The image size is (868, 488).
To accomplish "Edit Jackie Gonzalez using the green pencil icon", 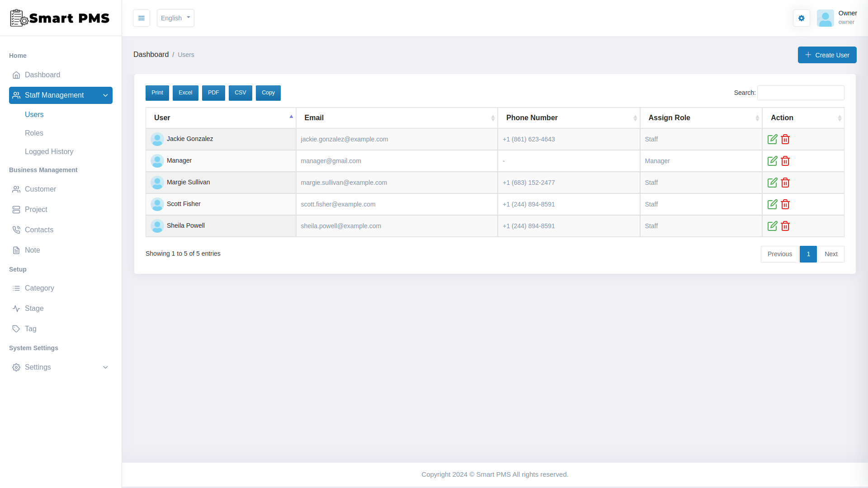I will pos(773,139).
